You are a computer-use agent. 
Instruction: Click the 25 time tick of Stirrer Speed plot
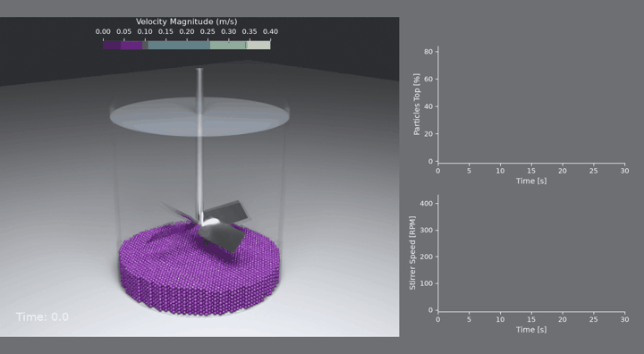(x=594, y=319)
